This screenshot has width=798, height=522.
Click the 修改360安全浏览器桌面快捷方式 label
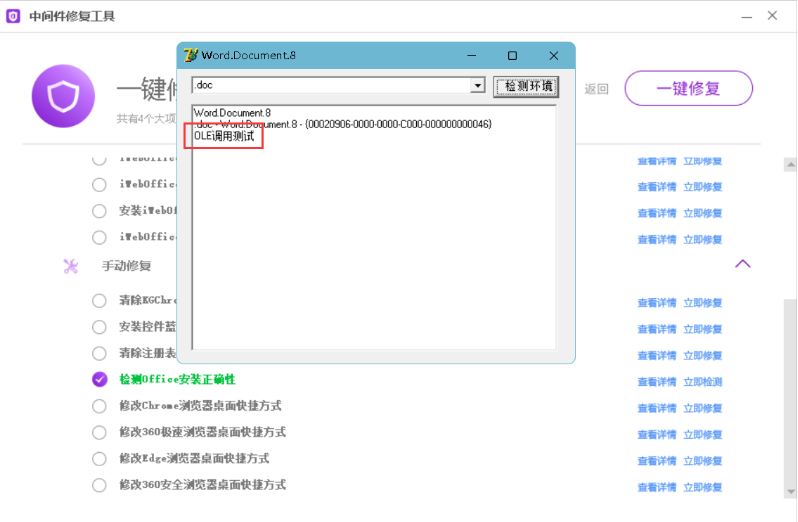tap(203, 485)
